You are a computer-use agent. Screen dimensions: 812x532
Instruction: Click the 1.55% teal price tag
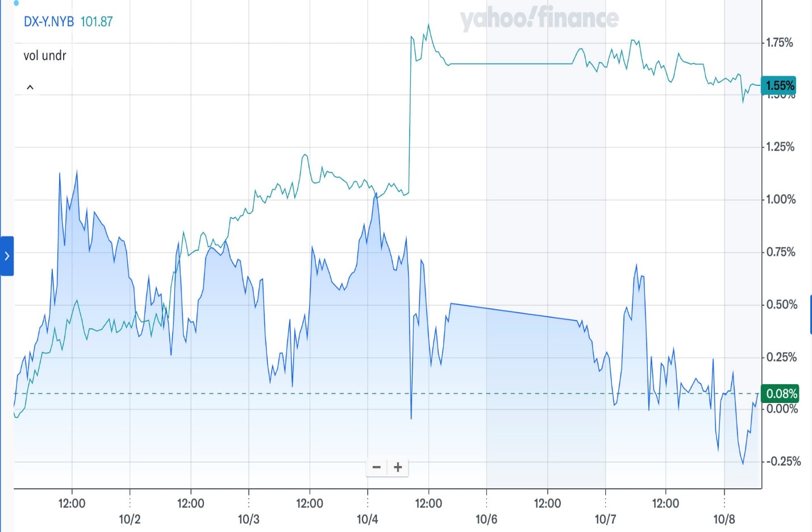780,85
